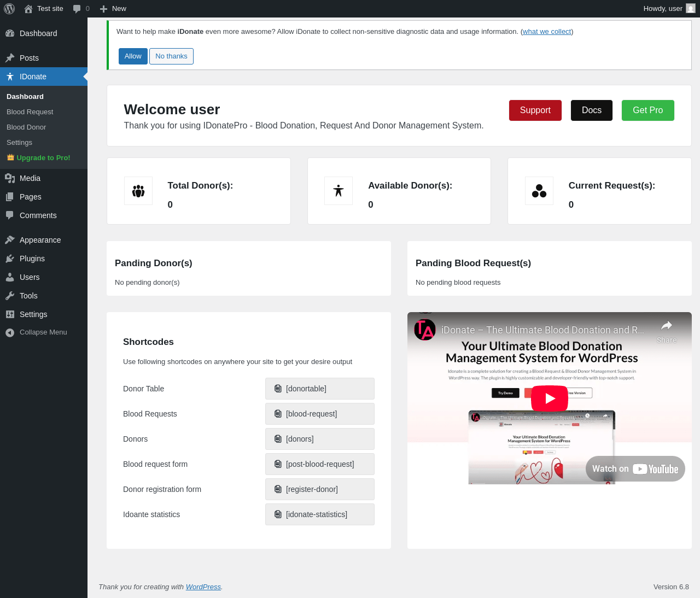Click the home icon beside Test site
The width and height of the screenshot is (700, 598).
point(28,9)
